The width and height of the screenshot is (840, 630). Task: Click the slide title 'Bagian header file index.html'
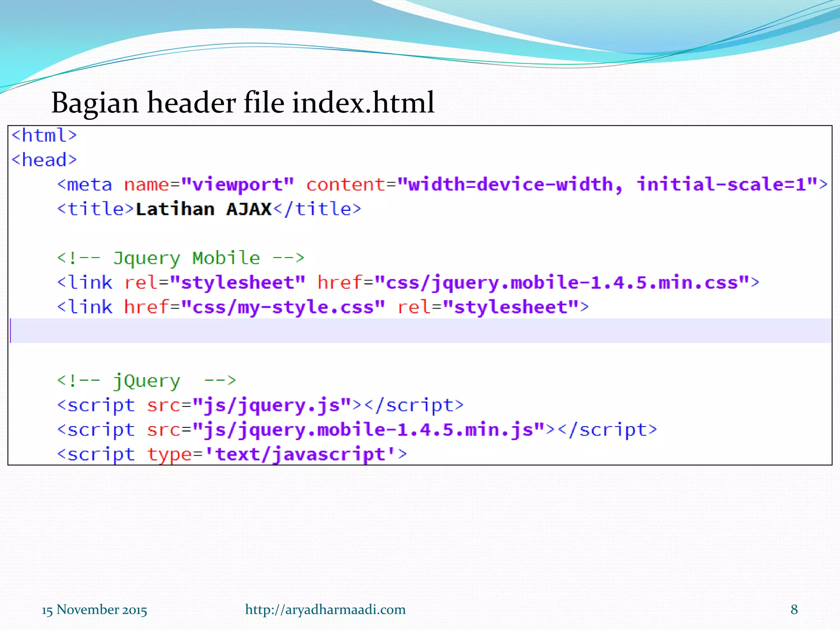[243, 103]
